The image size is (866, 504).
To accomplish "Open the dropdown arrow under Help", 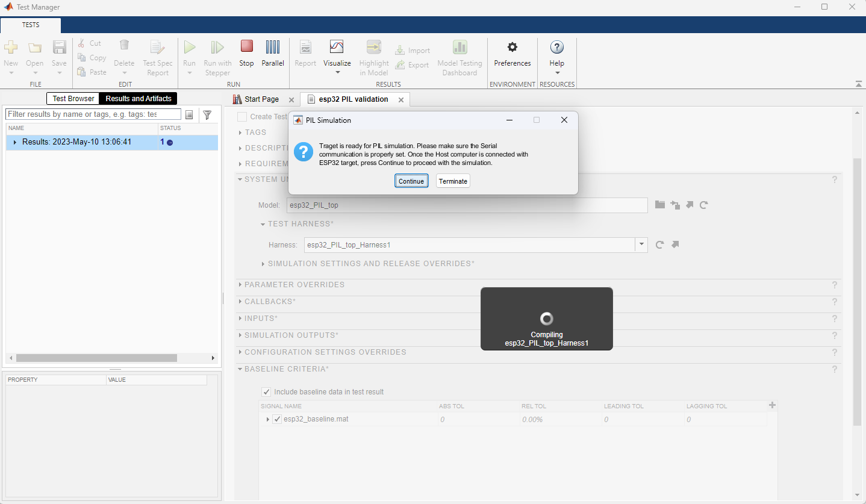I will tap(557, 73).
